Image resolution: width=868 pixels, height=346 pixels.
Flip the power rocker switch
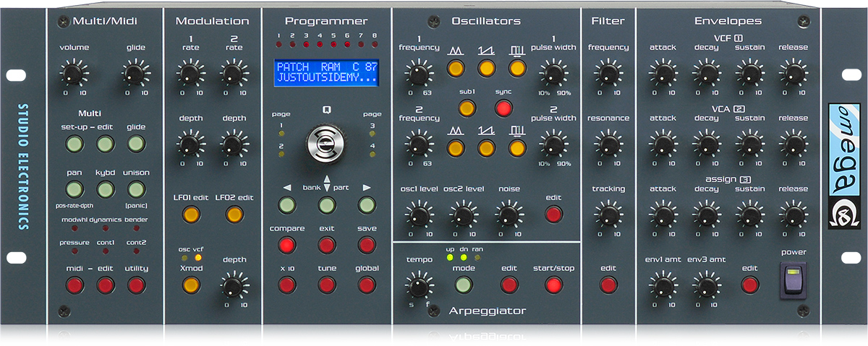click(793, 280)
